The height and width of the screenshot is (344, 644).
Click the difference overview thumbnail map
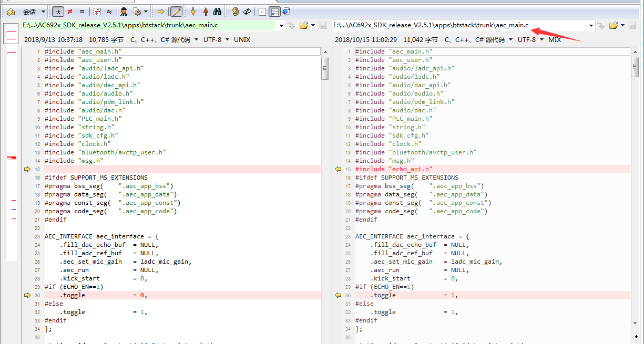[11, 142]
